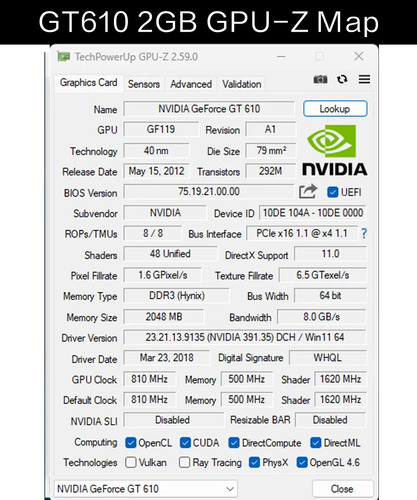Toggle the DirectCompute checkbox
417x500 pixels.
pos(234,443)
